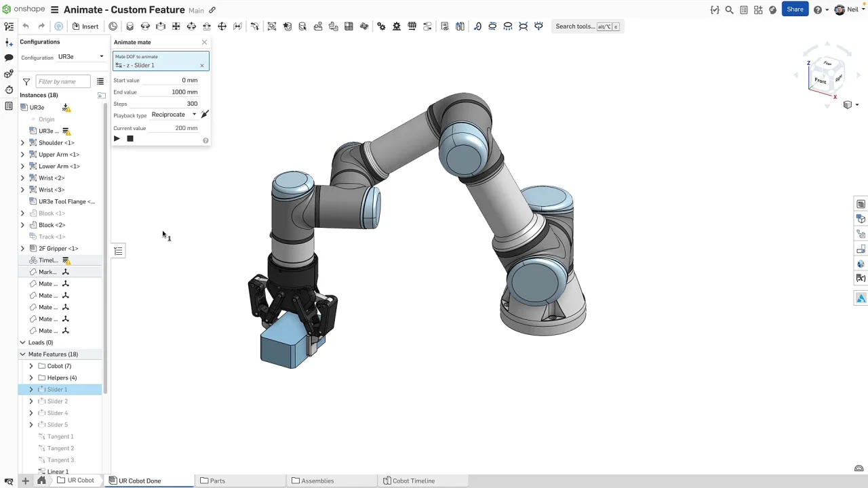Open the Playback type Reciprocate dropdown
The width and height of the screenshot is (868, 488).
pos(174,115)
